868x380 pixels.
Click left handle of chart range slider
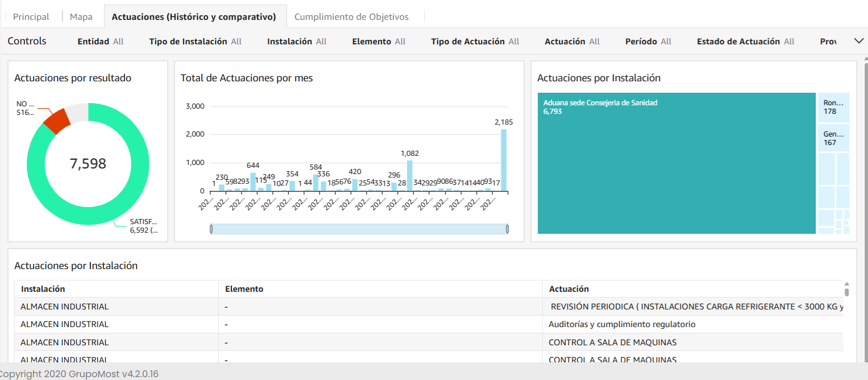[x=211, y=229]
